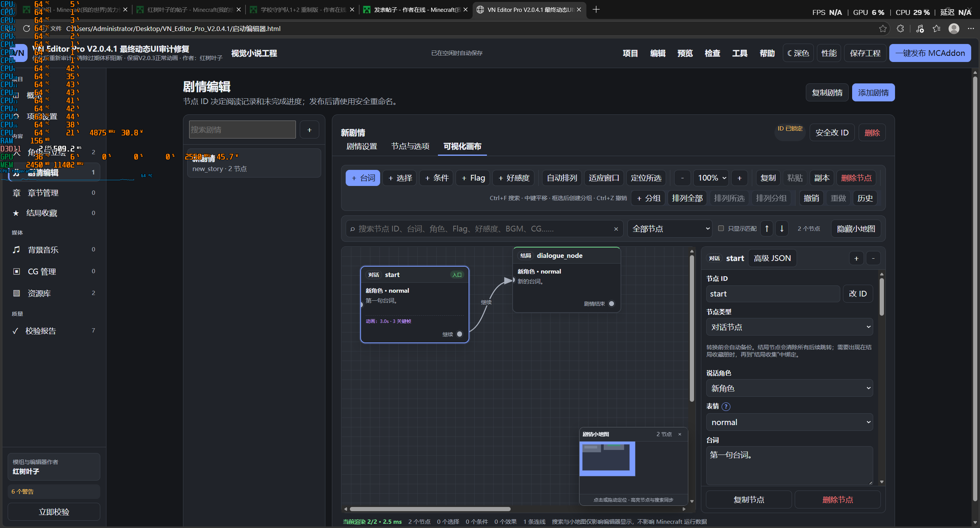Click the 自动排列 button
This screenshot has height=528, width=980.
[562, 178]
